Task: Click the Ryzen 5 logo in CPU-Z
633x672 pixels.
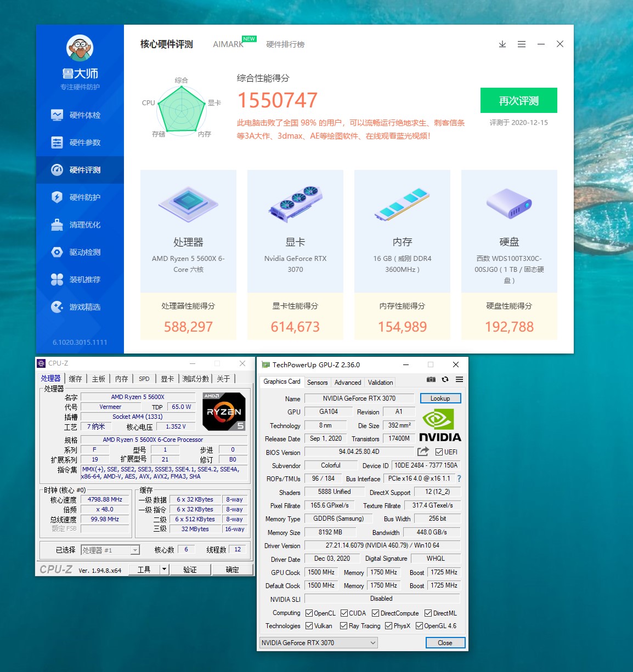Action: point(224,411)
